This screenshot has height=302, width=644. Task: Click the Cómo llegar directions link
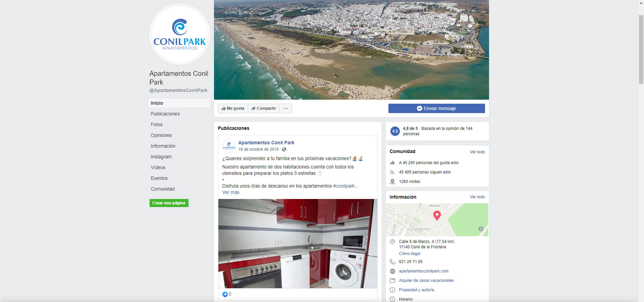click(410, 254)
